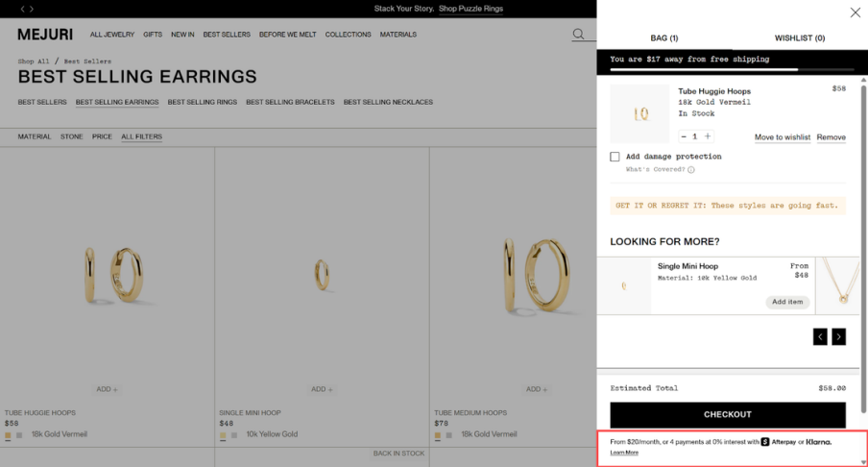Go to next announcement banner message
This screenshot has width=868, height=467.
coord(33,9)
